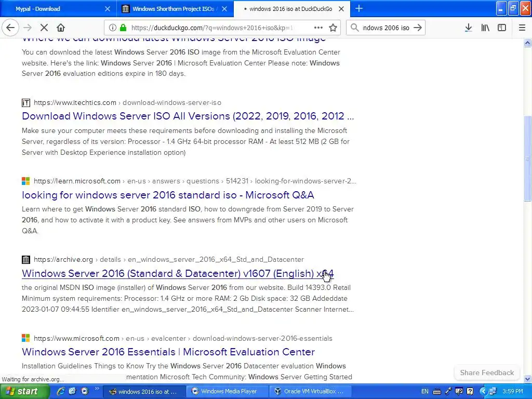532x399 pixels.
Task: Click the learn.microsoft.com result URL
Action: 195,181
